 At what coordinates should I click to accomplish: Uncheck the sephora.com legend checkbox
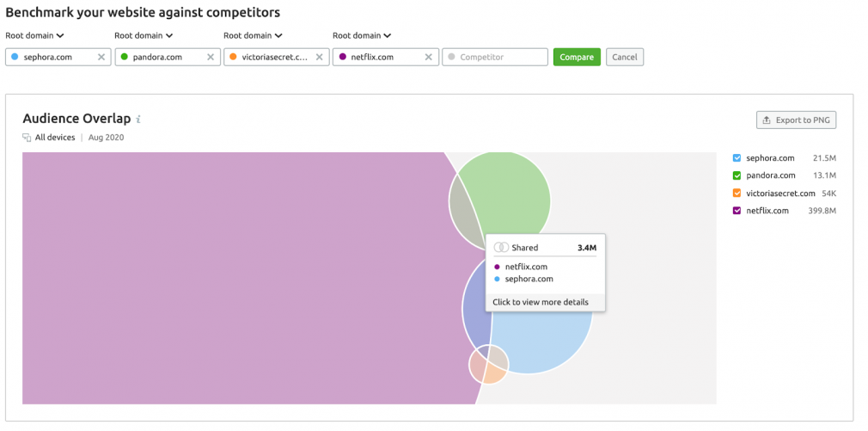(737, 158)
